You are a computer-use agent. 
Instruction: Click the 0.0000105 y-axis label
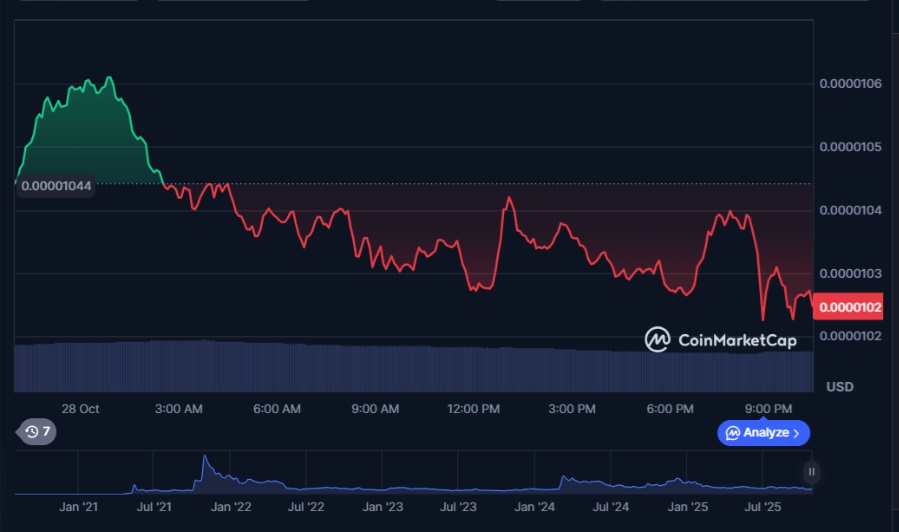click(x=850, y=147)
